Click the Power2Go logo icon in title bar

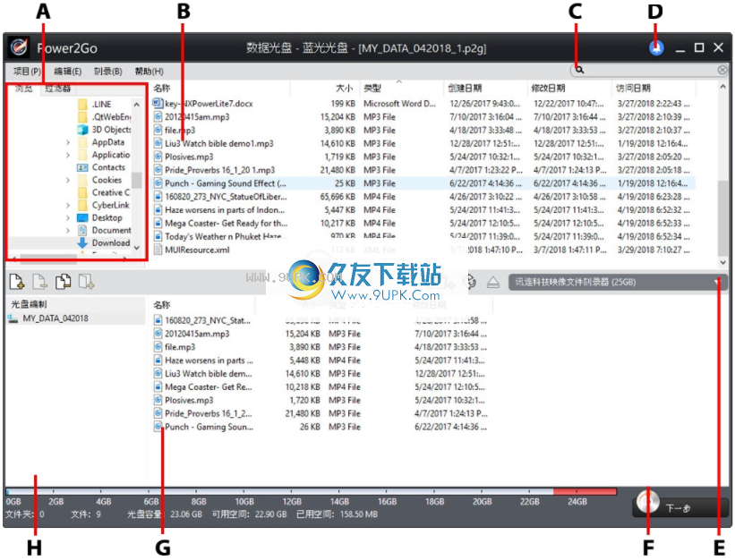click(x=19, y=47)
